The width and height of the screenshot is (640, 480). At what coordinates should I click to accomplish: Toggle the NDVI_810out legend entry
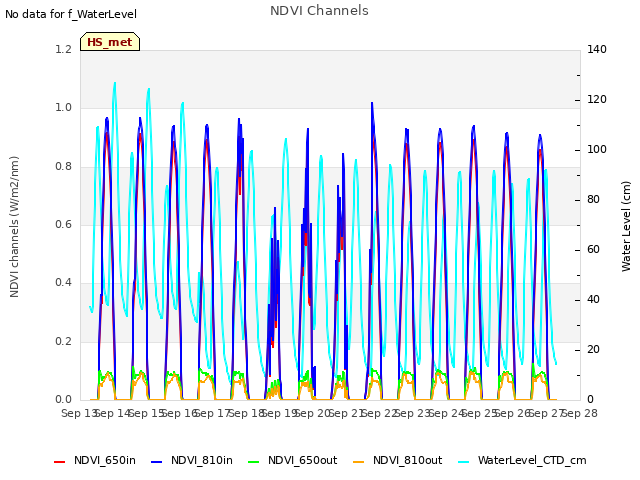coord(398,460)
